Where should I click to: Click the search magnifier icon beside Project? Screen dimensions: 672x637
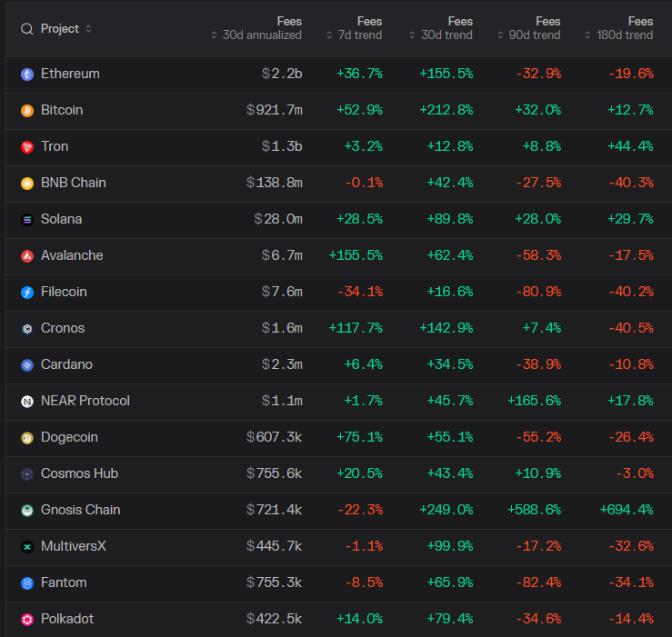pos(26,29)
